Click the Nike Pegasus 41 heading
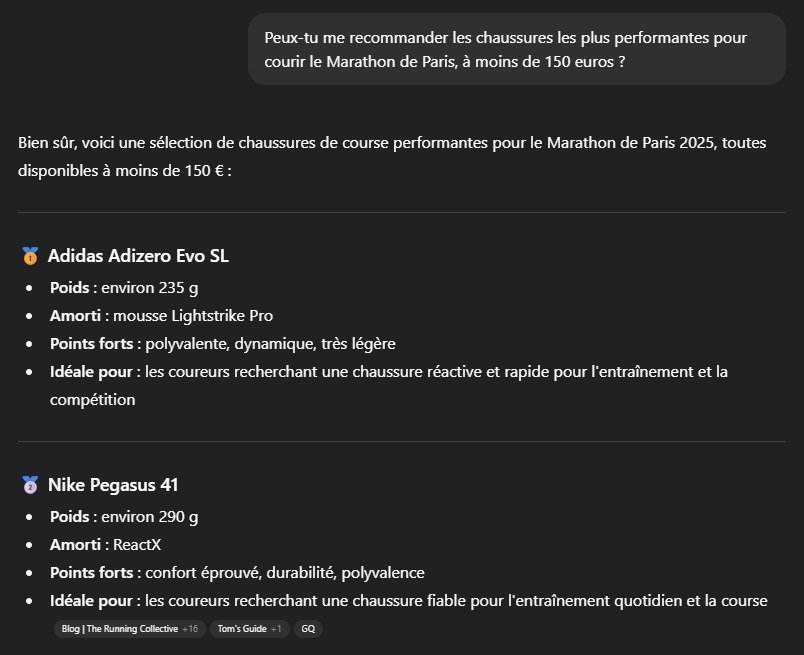This screenshot has height=655, width=804. (x=113, y=486)
